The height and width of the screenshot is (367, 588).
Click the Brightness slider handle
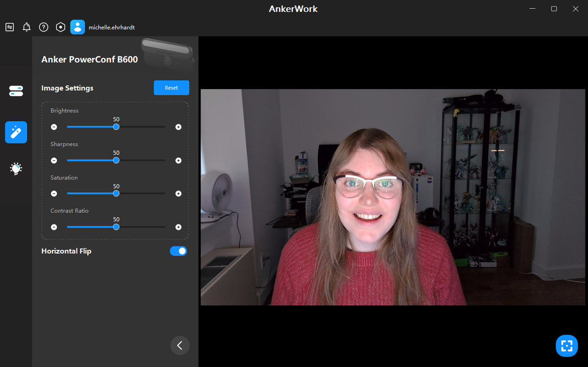tap(116, 126)
